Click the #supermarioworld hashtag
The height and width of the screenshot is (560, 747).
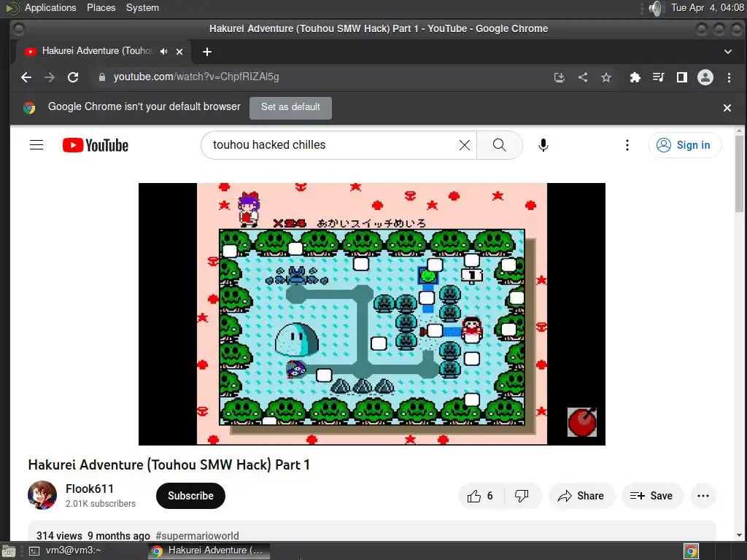point(197,536)
